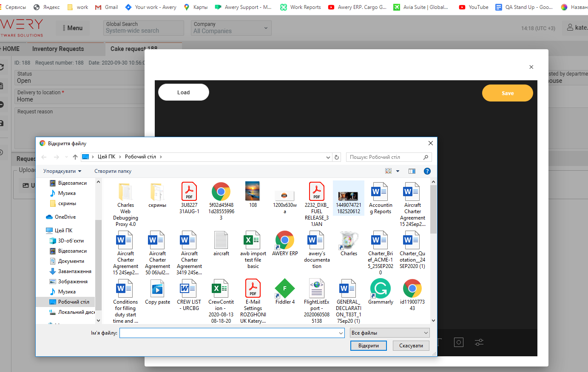Click the yellow Save button
Screen dimensions: 588x372
(x=507, y=93)
